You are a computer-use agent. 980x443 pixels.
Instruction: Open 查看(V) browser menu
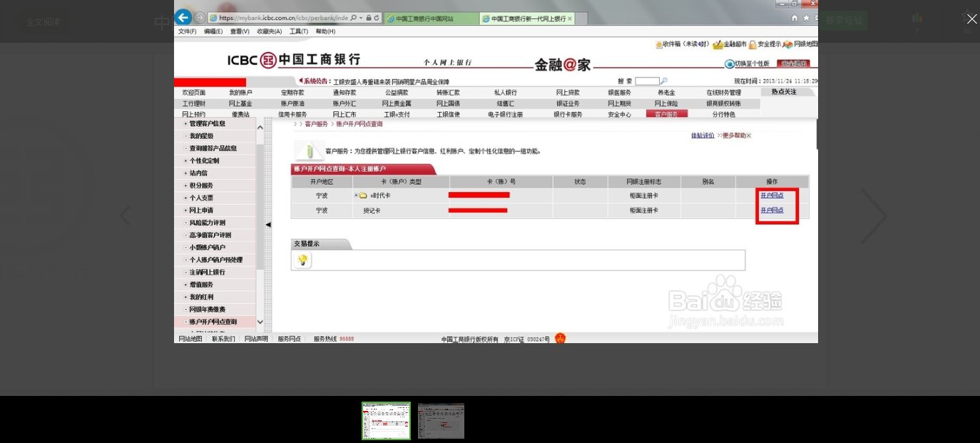point(240,31)
